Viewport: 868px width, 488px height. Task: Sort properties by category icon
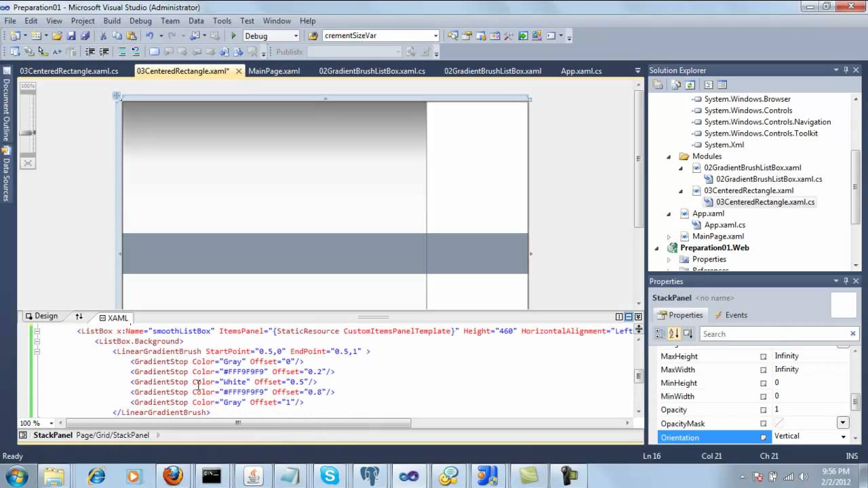click(660, 333)
